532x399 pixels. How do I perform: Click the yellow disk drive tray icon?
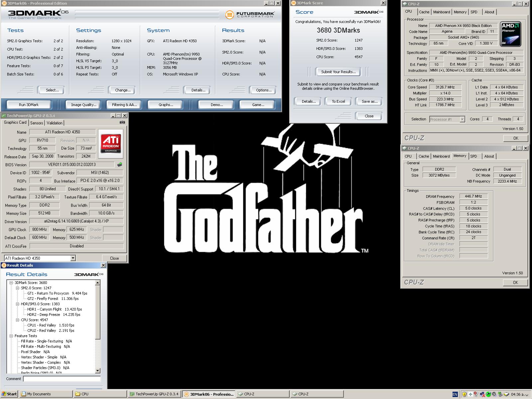[506, 394]
